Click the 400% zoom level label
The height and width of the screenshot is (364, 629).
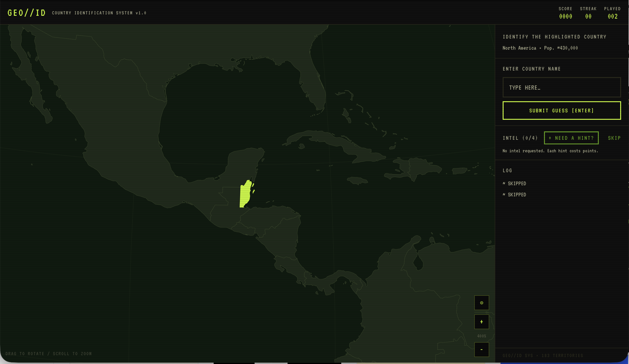click(x=482, y=336)
